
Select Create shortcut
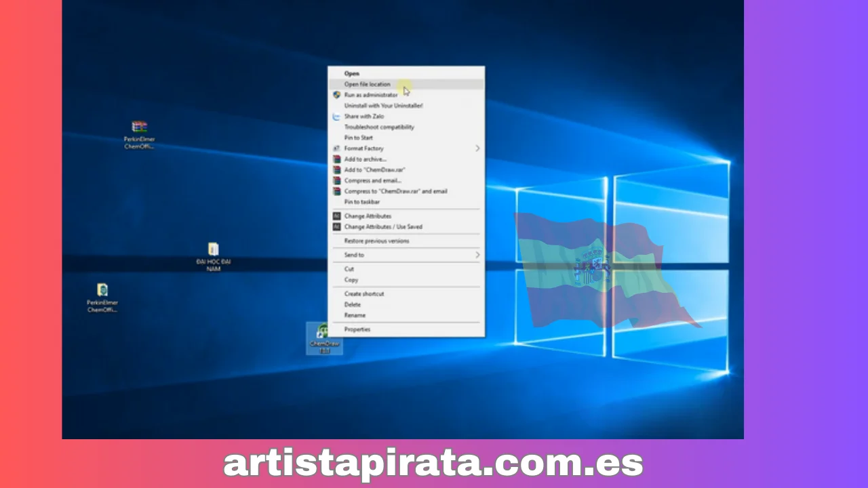tap(406, 294)
